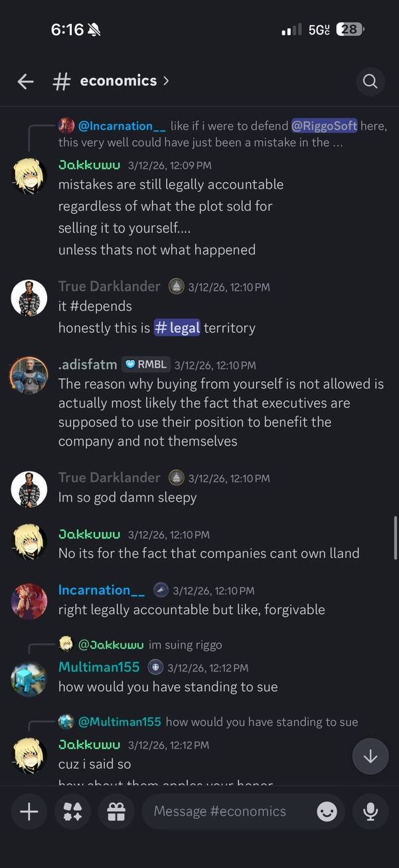Tap the back arrow to leave the channel
The width and height of the screenshot is (399, 868).
25,81
